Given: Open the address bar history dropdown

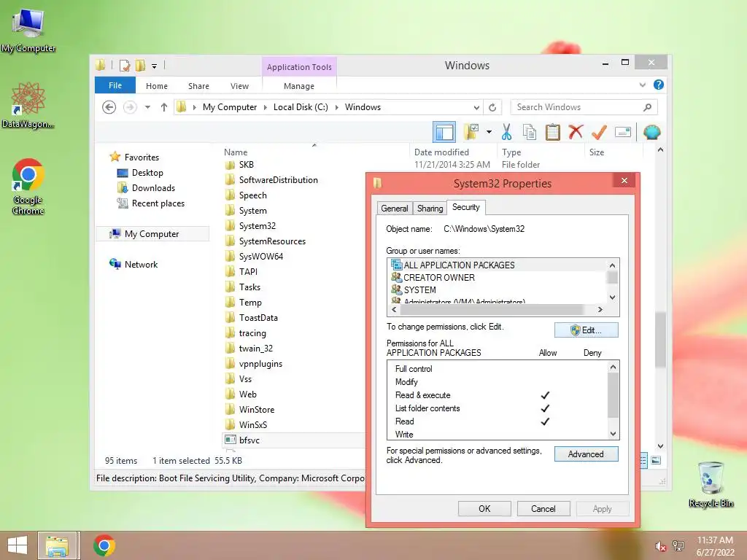Looking at the screenshot, I should 476,107.
